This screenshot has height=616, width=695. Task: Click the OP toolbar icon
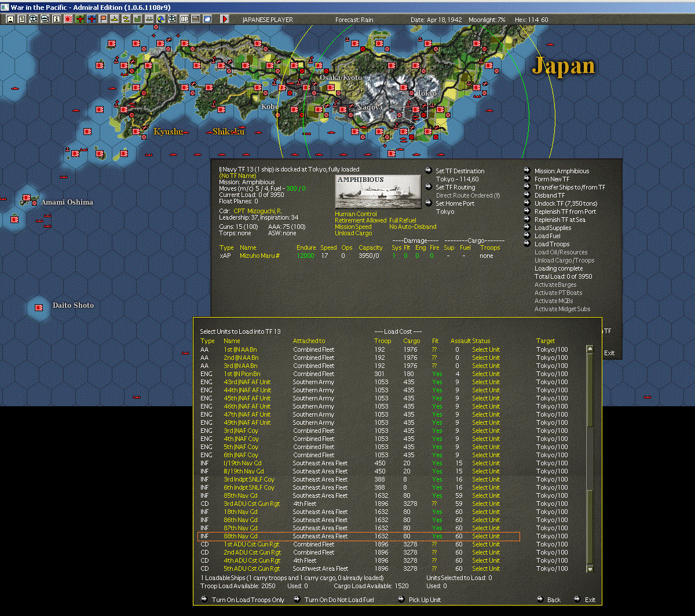184,19
